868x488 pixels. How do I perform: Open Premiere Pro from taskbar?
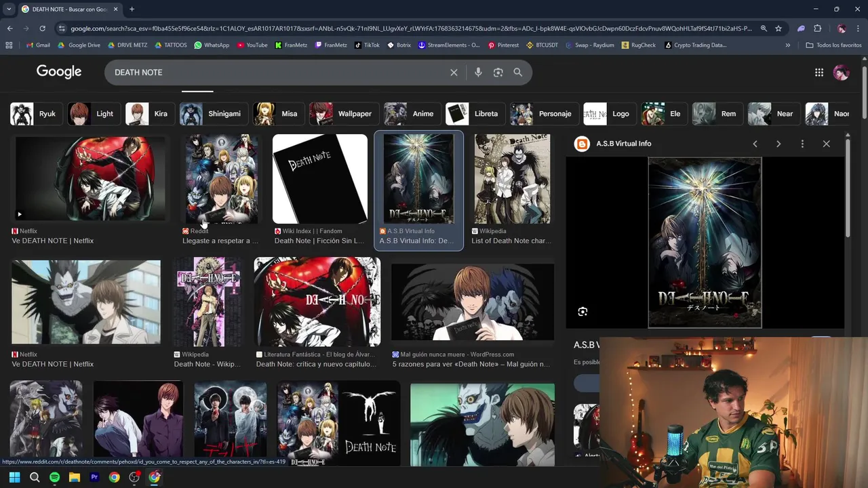coord(94,477)
